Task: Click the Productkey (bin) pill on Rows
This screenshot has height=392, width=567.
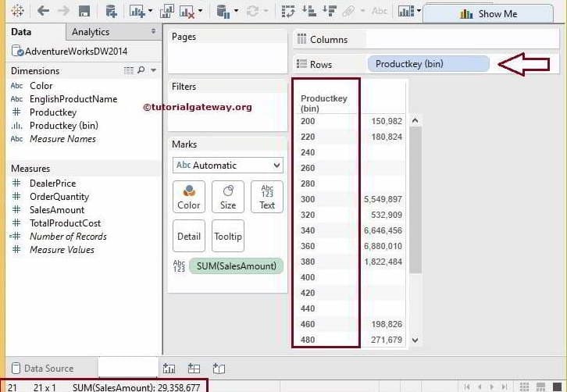Action: pos(429,64)
